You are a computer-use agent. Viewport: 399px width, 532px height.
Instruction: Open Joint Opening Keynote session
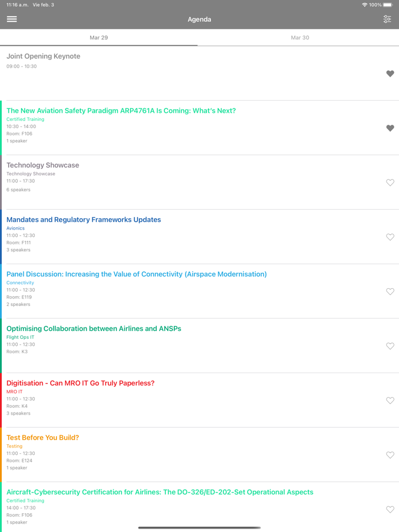click(43, 56)
